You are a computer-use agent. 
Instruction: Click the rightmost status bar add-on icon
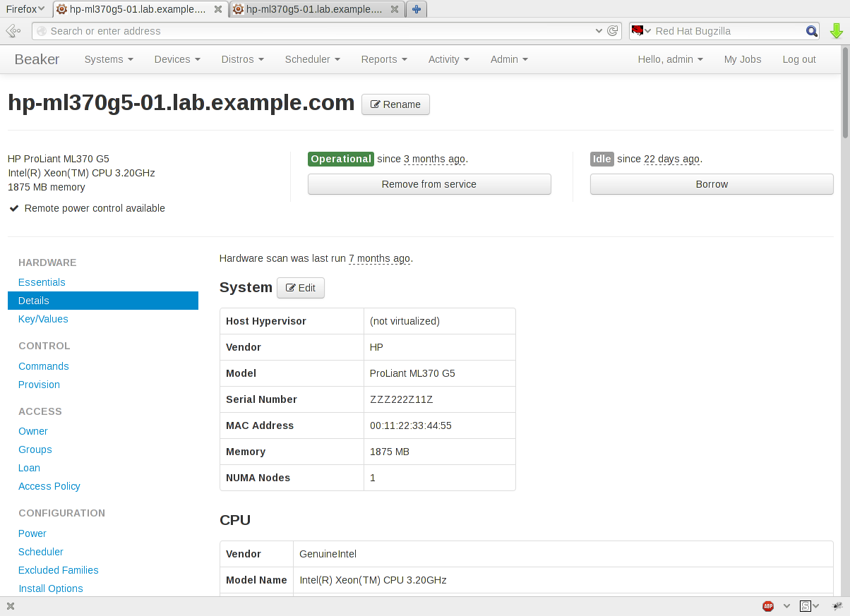[837, 606]
